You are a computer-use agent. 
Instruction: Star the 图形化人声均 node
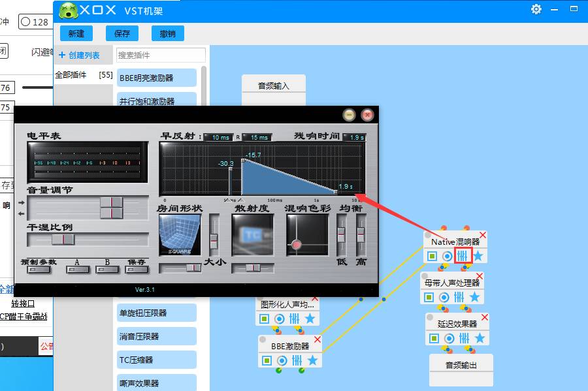coord(310,319)
